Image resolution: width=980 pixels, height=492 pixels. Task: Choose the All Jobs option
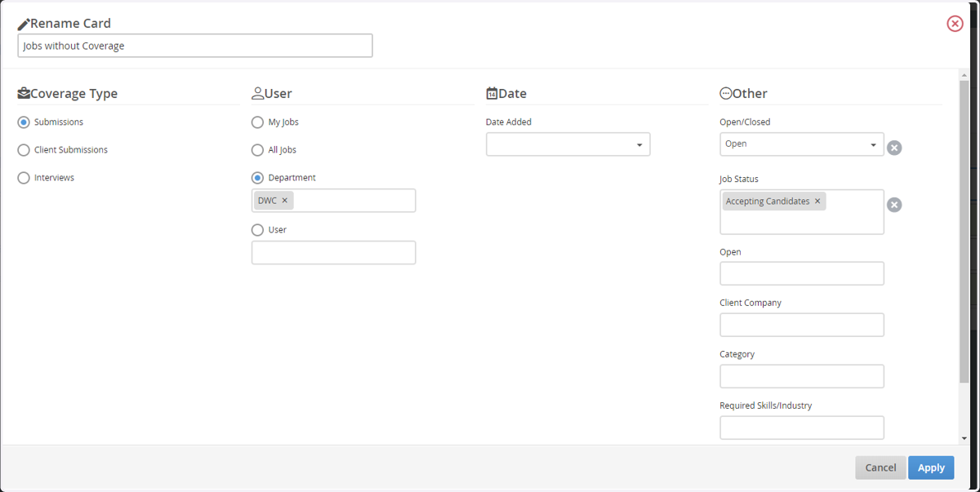[x=258, y=150]
